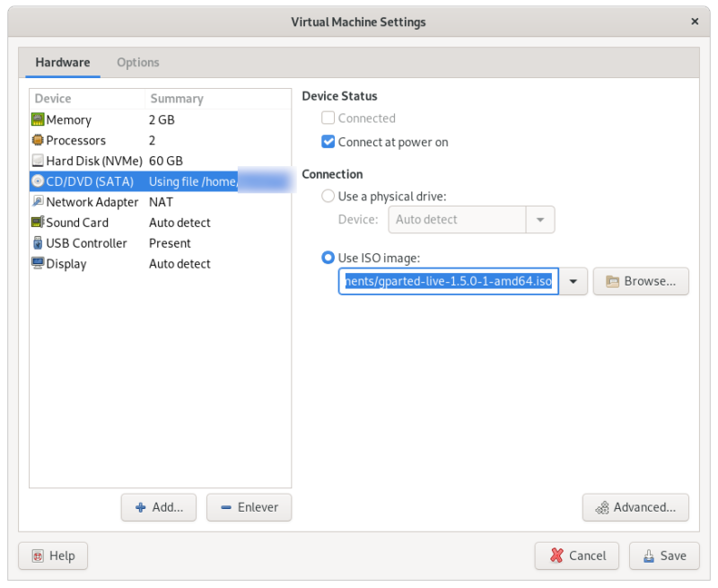Select the Network Adapter row label
The image size is (718, 588).
(92, 202)
